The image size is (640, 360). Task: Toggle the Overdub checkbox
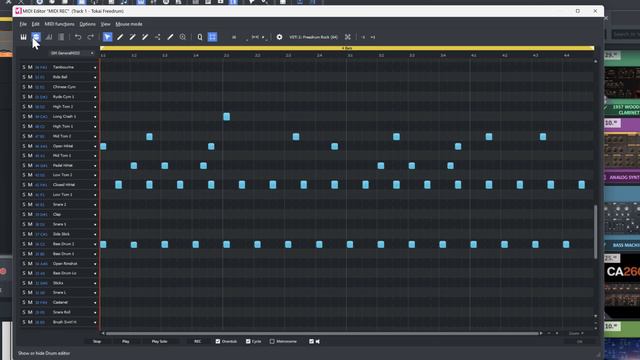(x=218, y=341)
